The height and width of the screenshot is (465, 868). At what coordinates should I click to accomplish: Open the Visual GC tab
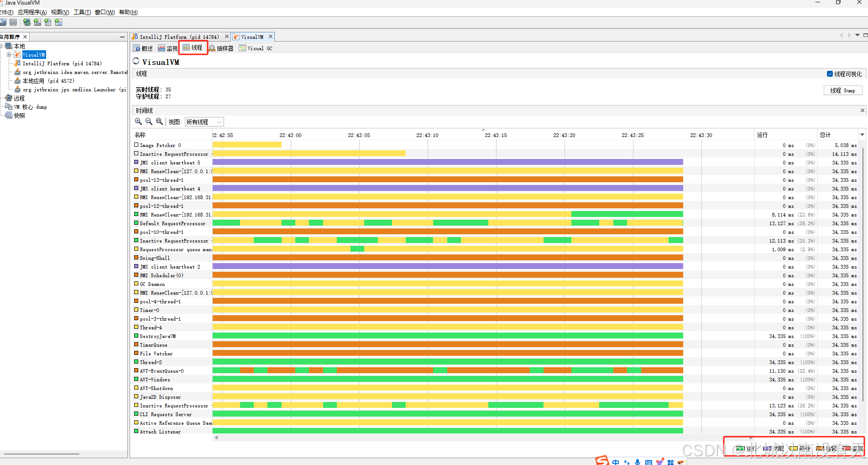pos(256,48)
